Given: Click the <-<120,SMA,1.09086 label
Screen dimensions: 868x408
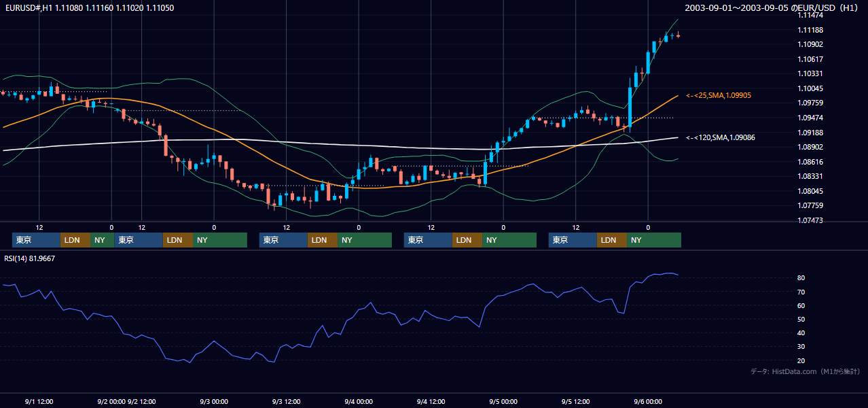Looking at the screenshot, I should click(x=720, y=137).
